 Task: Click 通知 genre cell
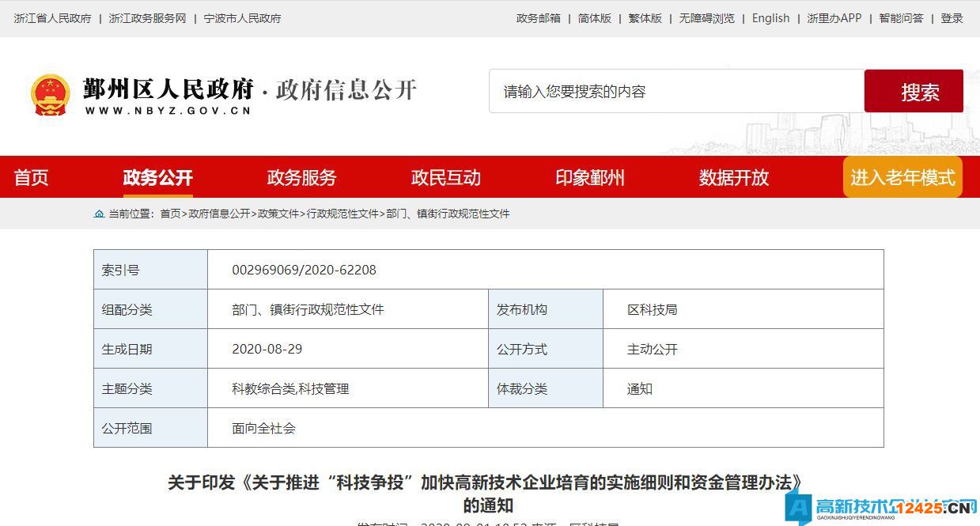tap(640, 388)
